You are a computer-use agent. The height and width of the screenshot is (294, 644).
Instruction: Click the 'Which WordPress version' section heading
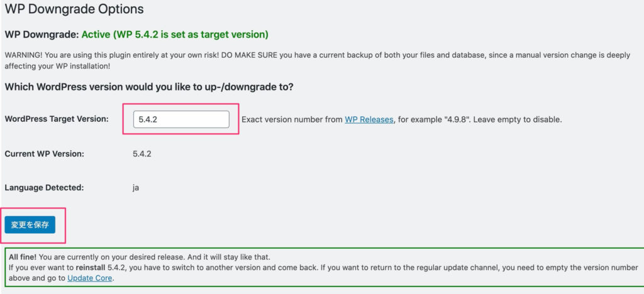tap(149, 87)
